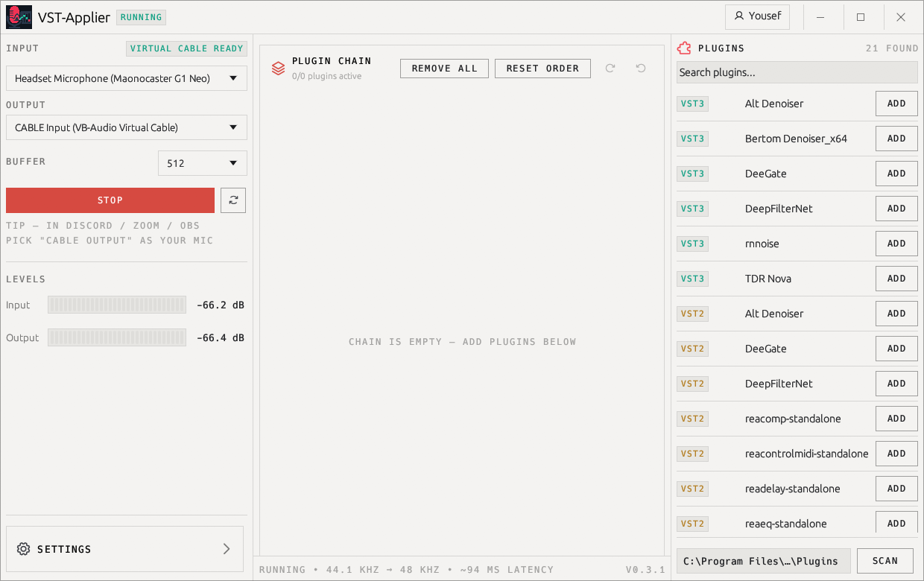The width and height of the screenshot is (924, 581).
Task: Open the Output device dropdown
Action: (127, 127)
